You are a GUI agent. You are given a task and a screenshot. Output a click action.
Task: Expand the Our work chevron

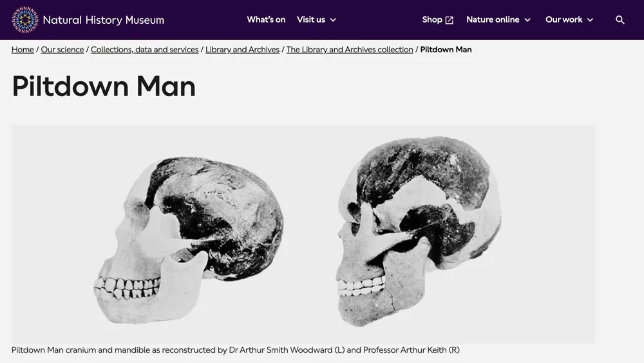[590, 20]
